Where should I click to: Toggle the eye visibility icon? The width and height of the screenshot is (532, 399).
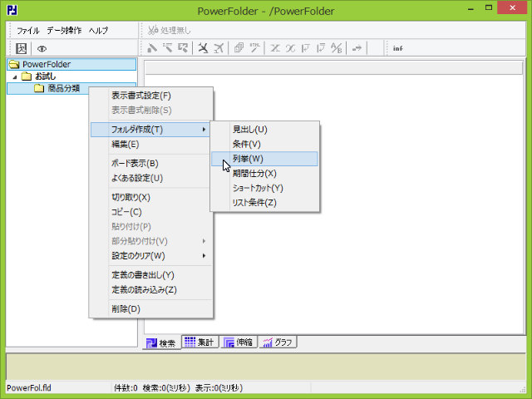(x=42, y=49)
